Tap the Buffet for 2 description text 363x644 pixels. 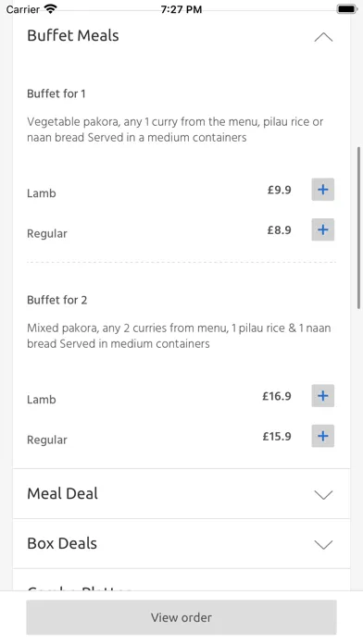pos(179,336)
